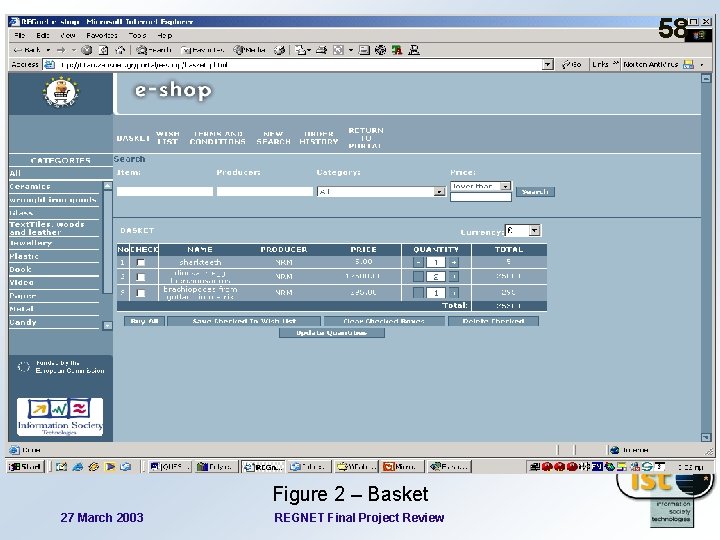Viewport: 720px width, 540px height.
Task: Open Terms and Conditions navigation link
Action: click(x=218, y=138)
